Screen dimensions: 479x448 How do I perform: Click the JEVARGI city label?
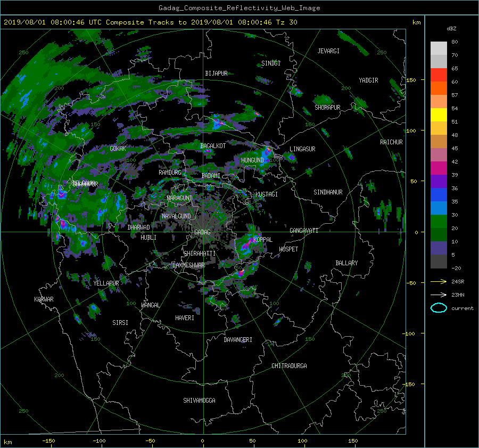(x=328, y=51)
